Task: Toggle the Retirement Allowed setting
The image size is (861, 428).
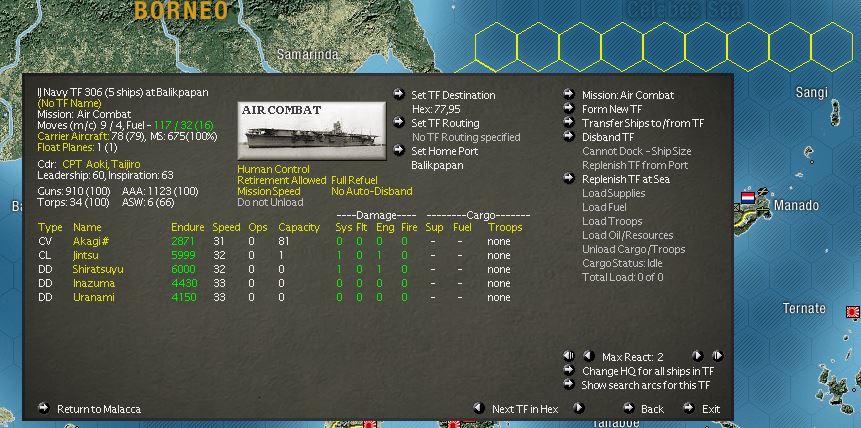Action: [x=282, y=180]
